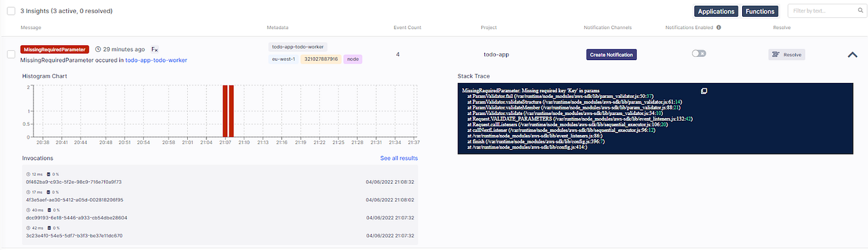Click the Message column header

[x=31, y=28]
